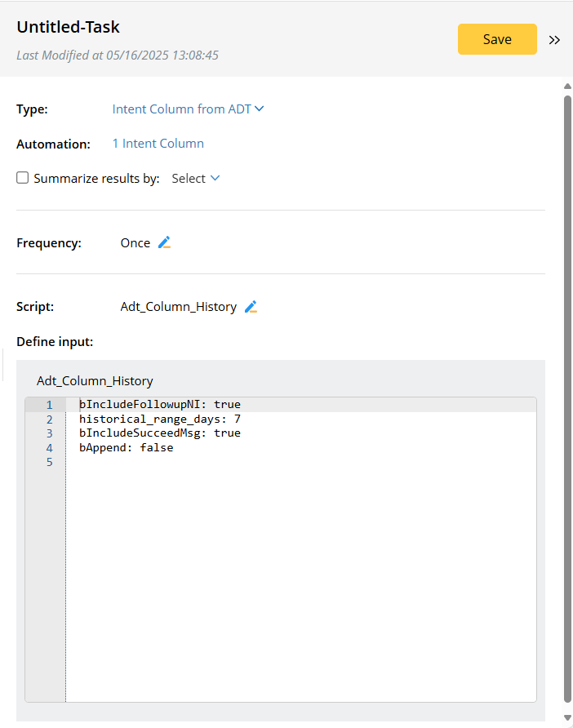The height and width of the screenshot is (728, 573).
Task: Edit script with pencil icon
Action: (x=251, y=307)
